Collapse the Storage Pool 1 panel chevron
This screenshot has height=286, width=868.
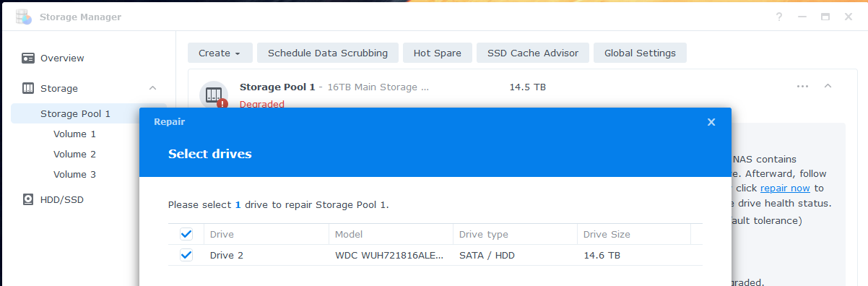click(828, 86)
